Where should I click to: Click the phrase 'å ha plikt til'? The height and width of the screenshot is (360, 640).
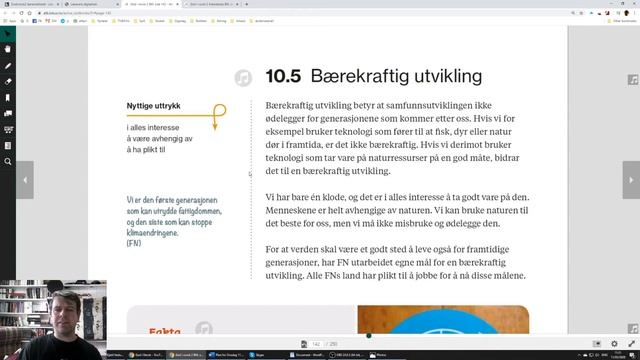pyautogui.click(x=146, y=149)
